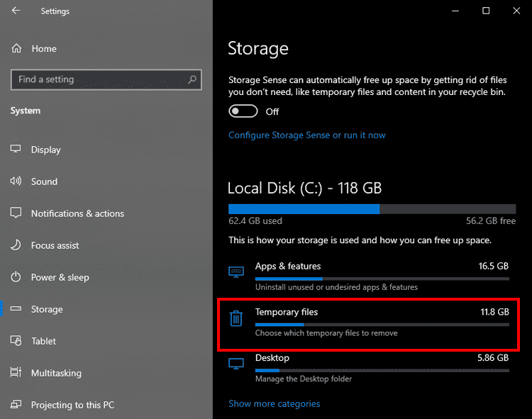532x419 pixels.
Task: Click the Apps & features keyboard icon
Action: click(236, 272)
